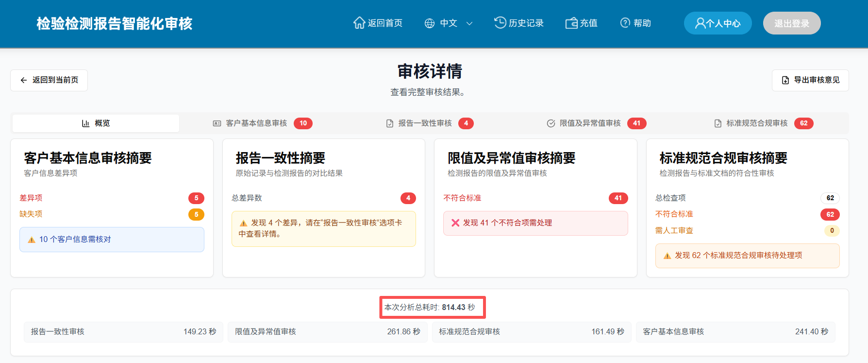Open the 报告一致性审核 tab
This screenshot has height=363, width=868.
pos(425,123)
